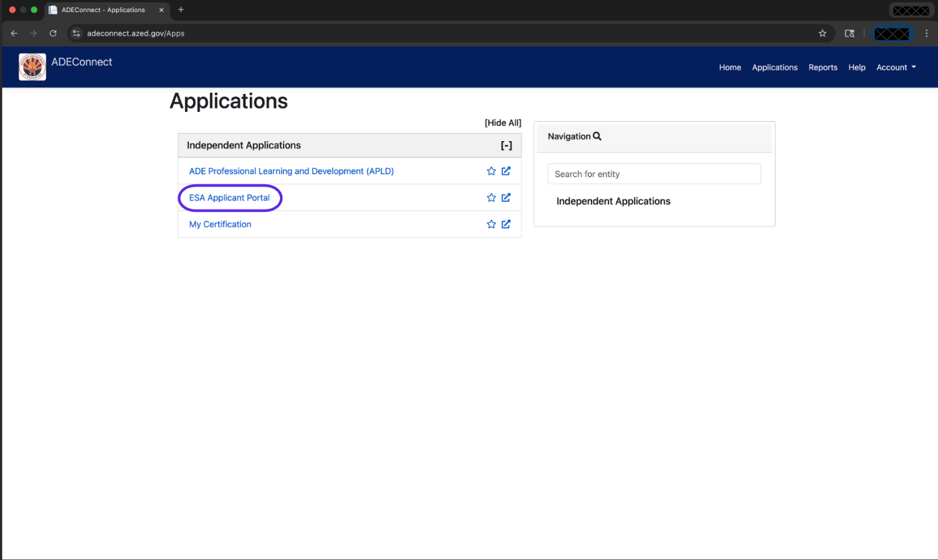The image size is (938, 560).
Task: Click the redacted browser profile button
Action: pos(892,34)
